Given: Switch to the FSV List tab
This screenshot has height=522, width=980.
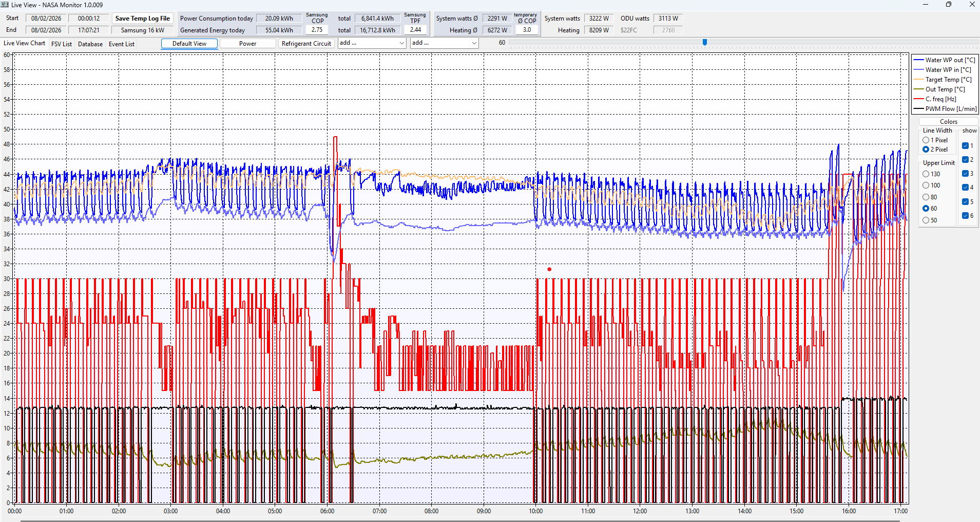Looking at the screenshot, I should click(62, 44).
